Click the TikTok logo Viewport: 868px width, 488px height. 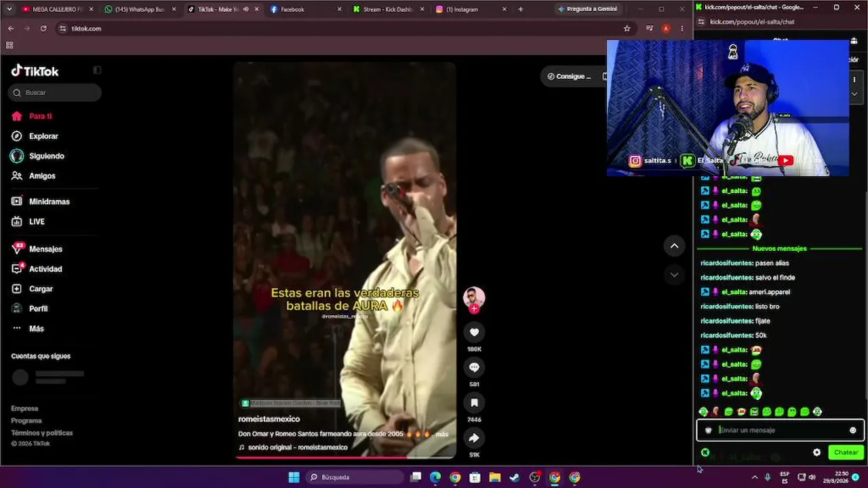[x=35, y=71]
